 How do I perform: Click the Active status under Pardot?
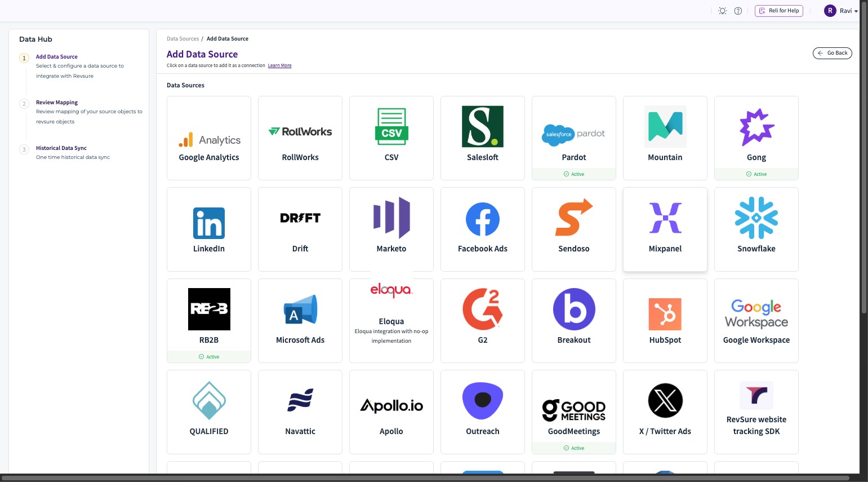pos(574,174)
